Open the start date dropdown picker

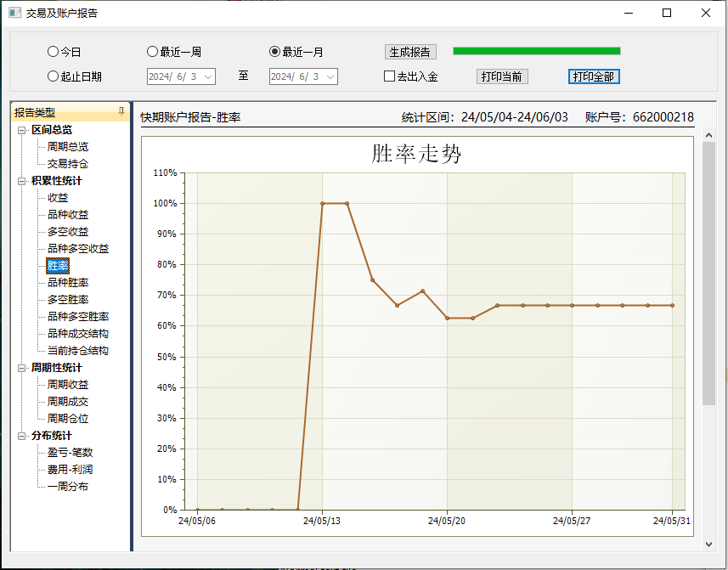tap(208, 76)
